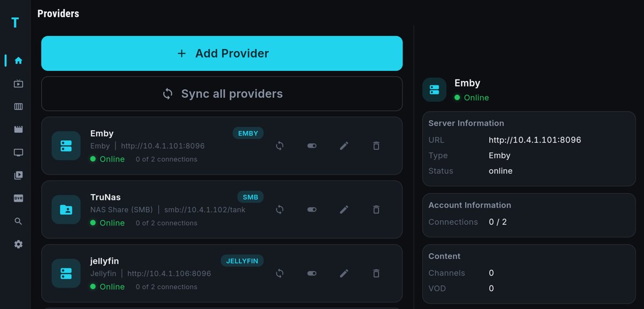Click the Add Provider button
Screen dimensions: 644x309
click(222, 53)
